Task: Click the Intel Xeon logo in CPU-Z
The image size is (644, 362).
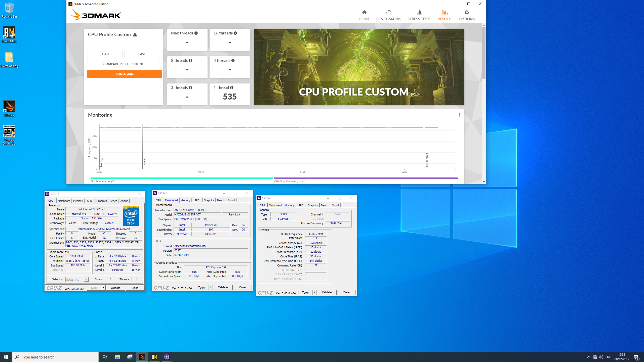Action: click(x=131, y=216)
